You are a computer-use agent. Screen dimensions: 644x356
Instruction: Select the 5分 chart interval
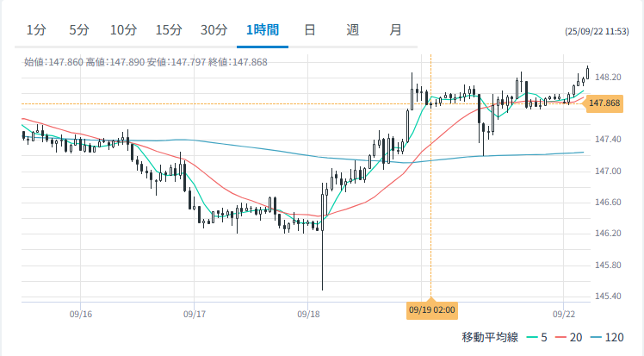[x=79, y=30]
